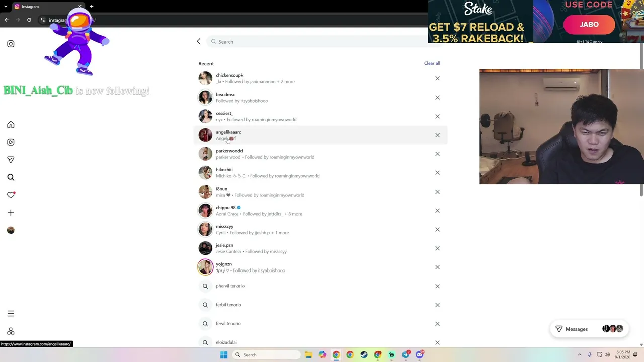Viewport: 644px width, 362px height.
Task: Remove bea.dmsc from recent searches
Action: coord(437,98)
